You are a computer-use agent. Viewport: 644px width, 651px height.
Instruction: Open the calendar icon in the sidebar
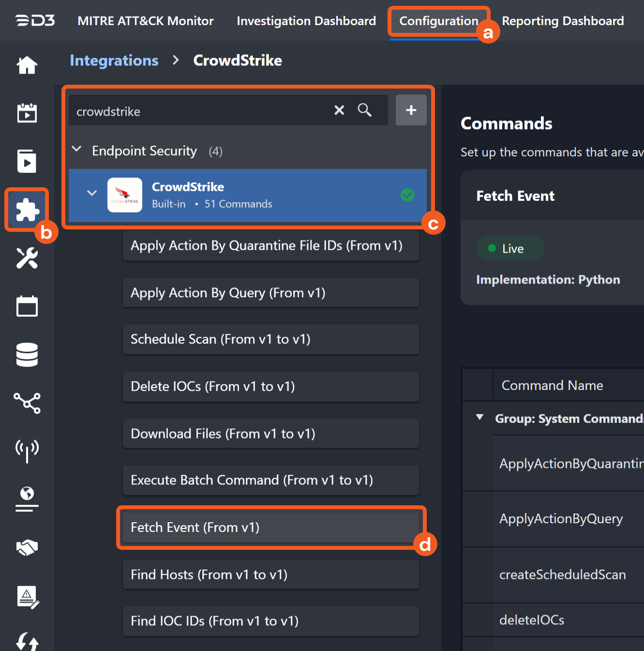[27, 306]
